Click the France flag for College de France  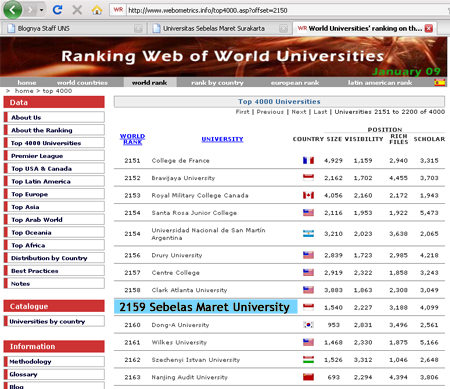pyautogui.click(x=308, y=160)
